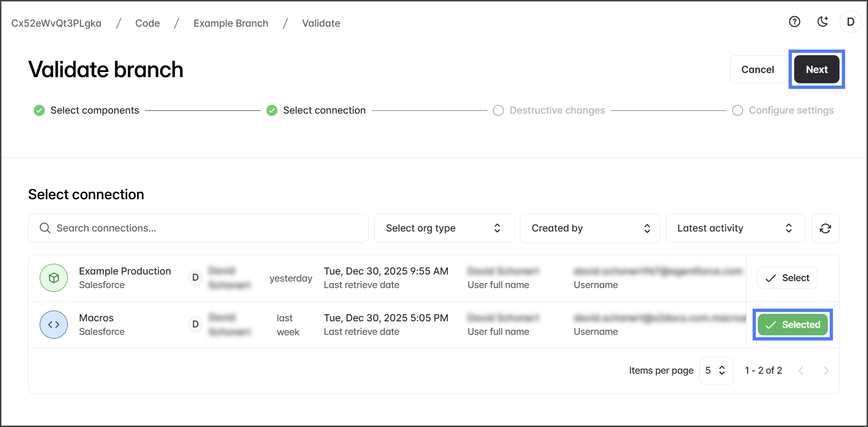Click the Destructive changes step circle
Viewport: 868px width, 427px height.
click(498, 110)
